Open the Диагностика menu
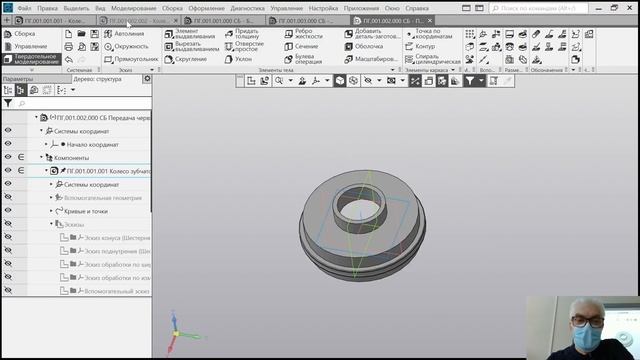Viewport: 640px width, 360px height. pos(247,8)
